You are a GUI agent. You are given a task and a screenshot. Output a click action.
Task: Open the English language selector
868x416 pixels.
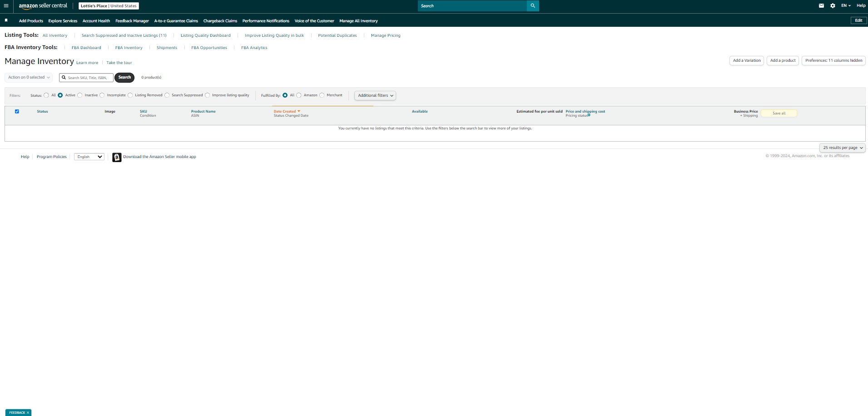coord(89,157)
